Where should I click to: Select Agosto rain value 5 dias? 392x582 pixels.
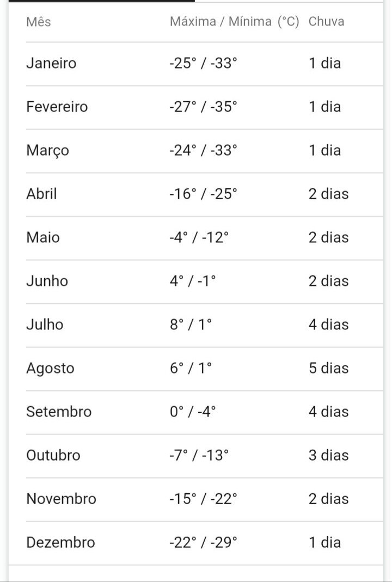pyautogui.click(x=328, y=368)
